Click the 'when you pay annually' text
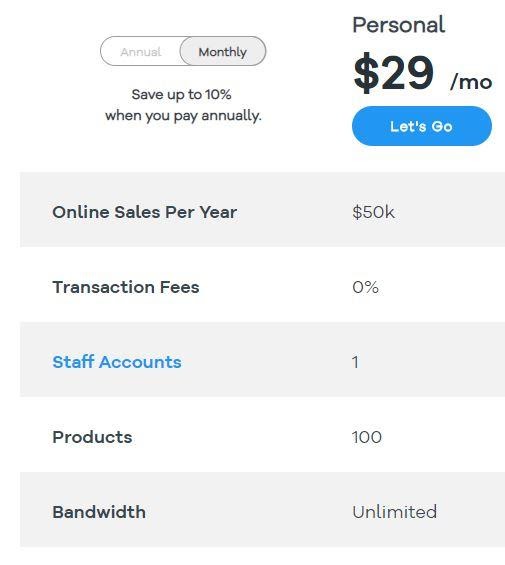This screenshot has width=505, height=565. tap(183, 116)
